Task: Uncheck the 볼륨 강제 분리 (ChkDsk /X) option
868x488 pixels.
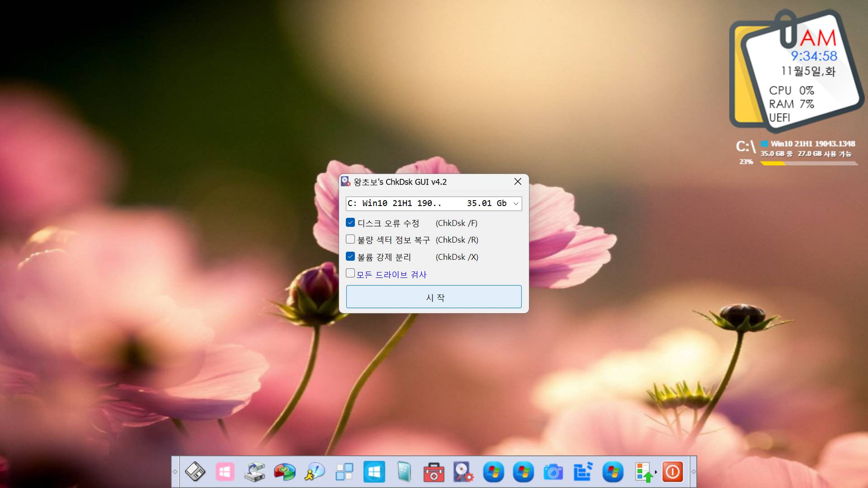Action: (x=350, y=256)
